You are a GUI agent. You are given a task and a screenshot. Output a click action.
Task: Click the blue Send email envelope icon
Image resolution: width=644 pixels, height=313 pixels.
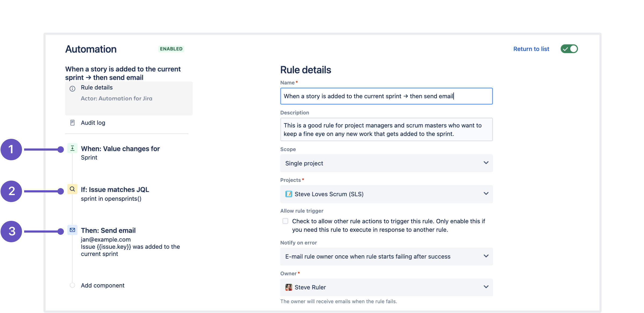pos(72,230)
